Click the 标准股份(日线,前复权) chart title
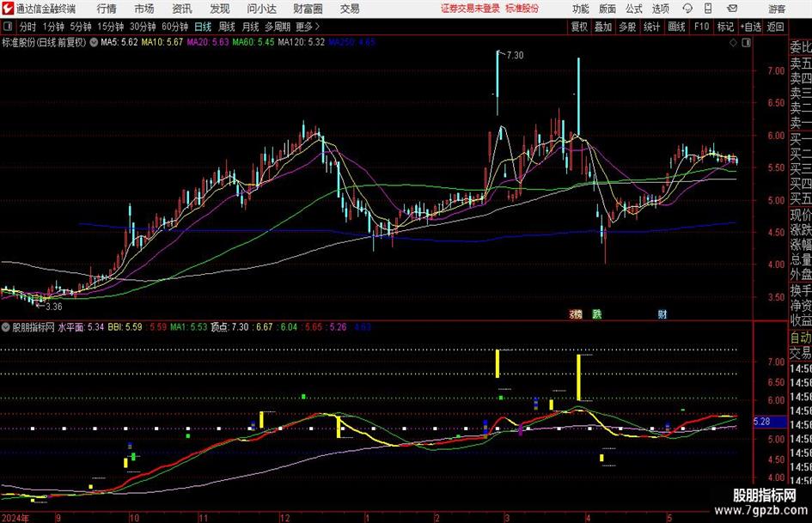 coord(44,42)
